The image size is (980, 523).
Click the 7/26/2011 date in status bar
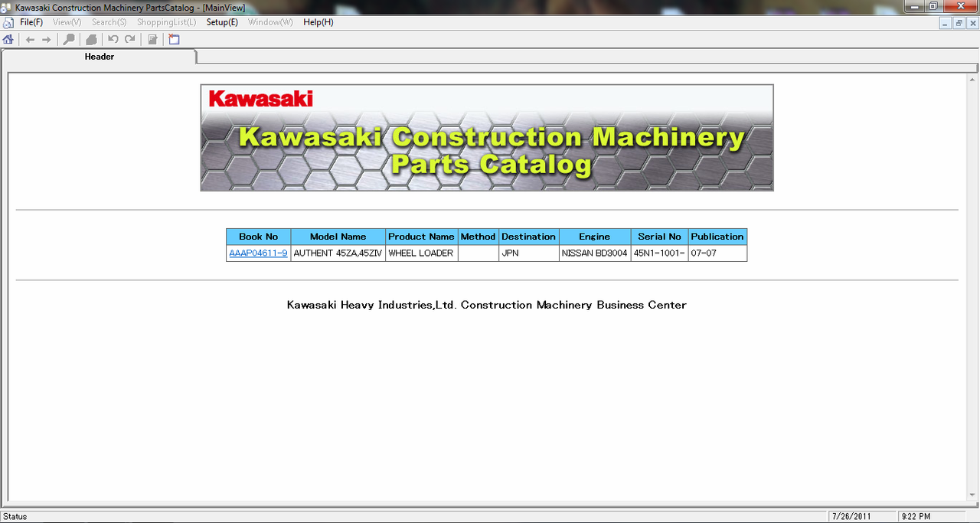851,516
